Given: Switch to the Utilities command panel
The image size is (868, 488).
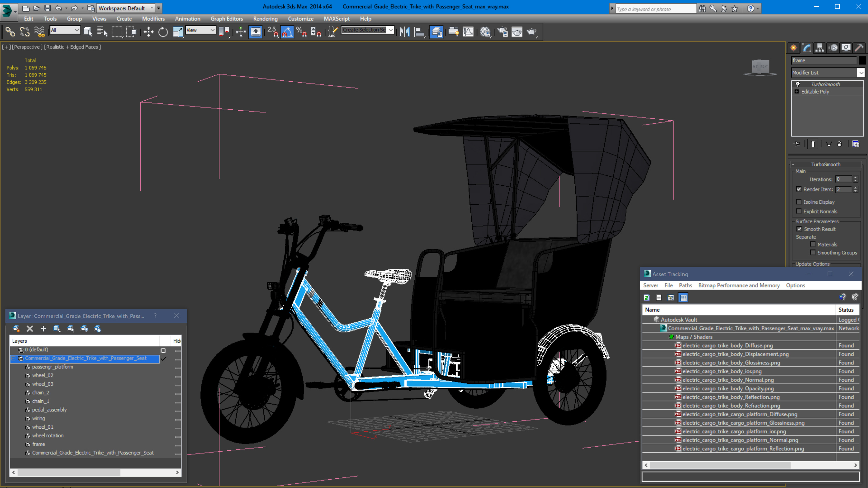Looking at the screenshot, I should pos(859,48).
